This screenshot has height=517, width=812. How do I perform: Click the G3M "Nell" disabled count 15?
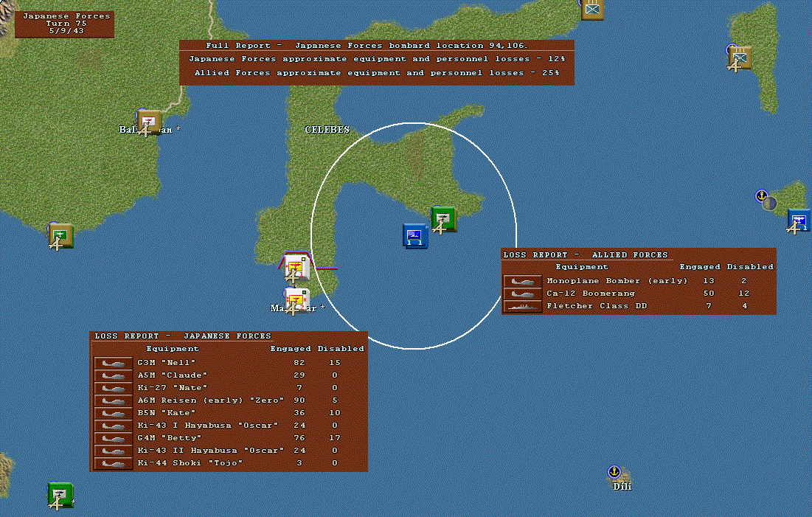[x=335, y=363]
